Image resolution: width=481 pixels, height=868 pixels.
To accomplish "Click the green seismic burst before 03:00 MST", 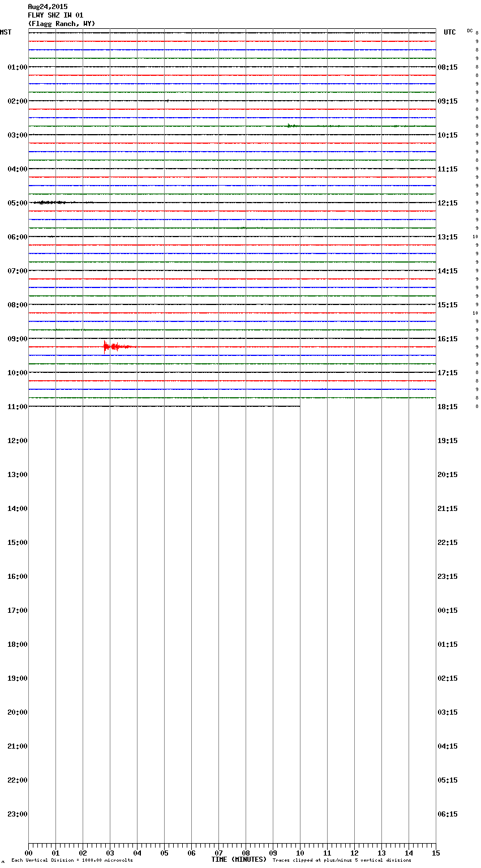I will coord(294,126).
